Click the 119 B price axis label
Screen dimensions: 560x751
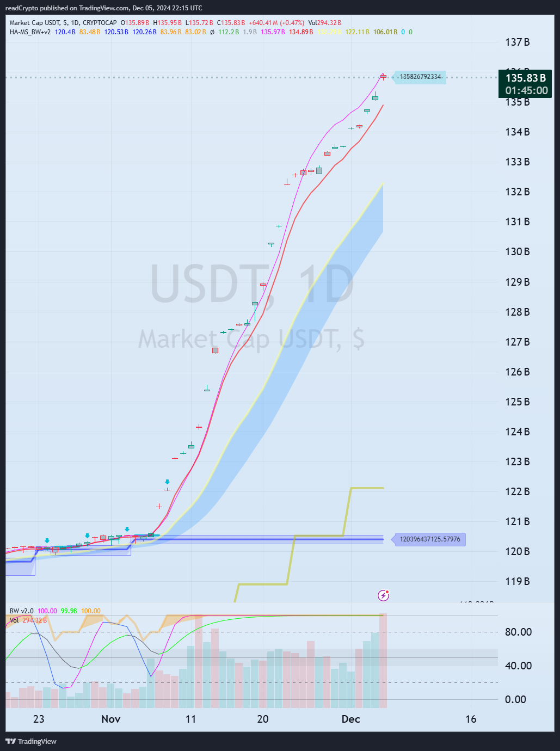(x=517, y=582)
